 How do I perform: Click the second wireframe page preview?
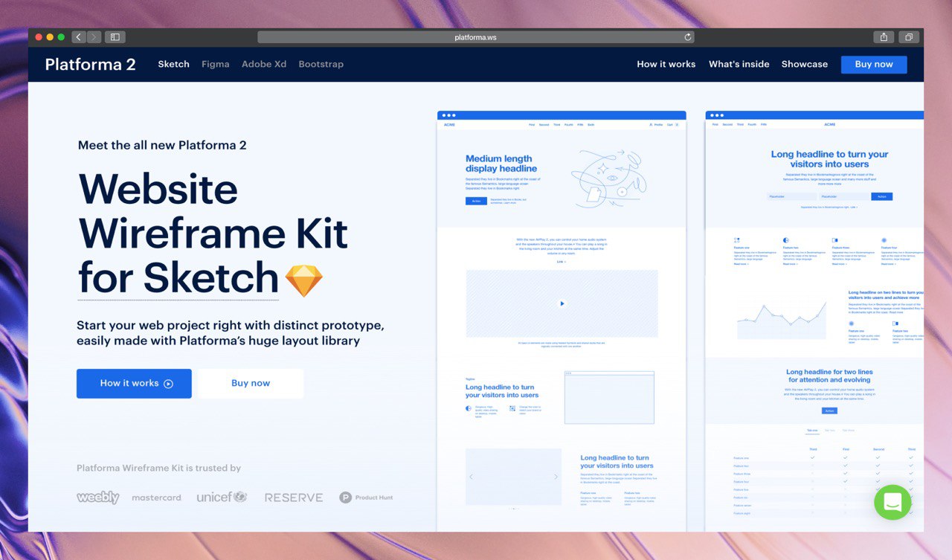(814, 321)
